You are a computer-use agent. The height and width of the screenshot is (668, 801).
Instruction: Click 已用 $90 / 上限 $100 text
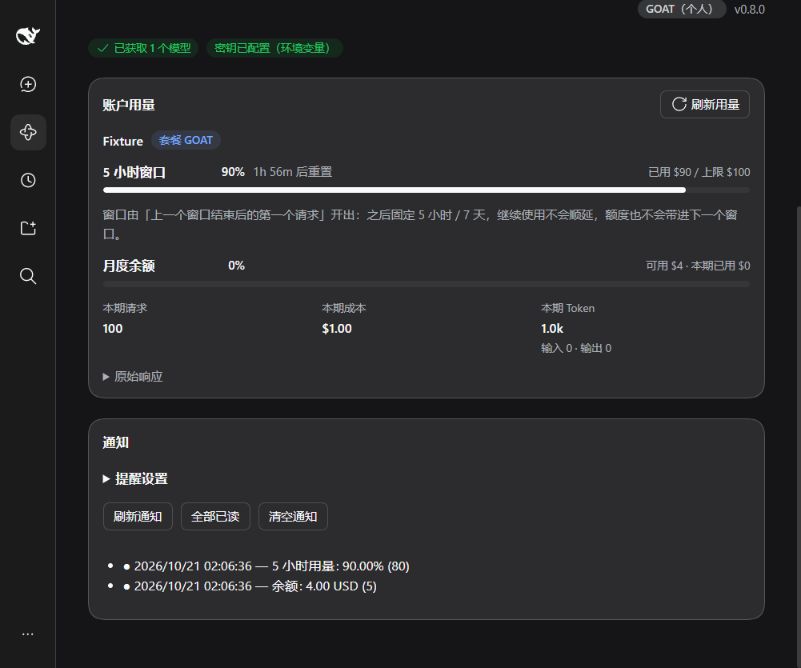click(x=699, y=172)
